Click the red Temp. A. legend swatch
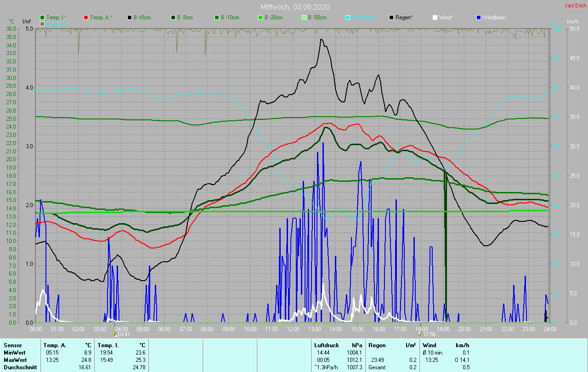The height and width of the screenshot is (372, 588). coord(86,17)
